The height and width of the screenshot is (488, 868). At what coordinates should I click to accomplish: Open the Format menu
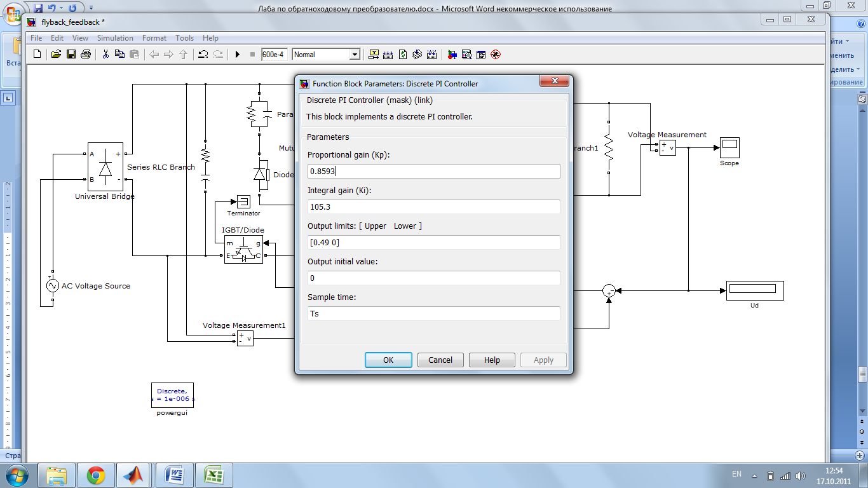point(154,38)
